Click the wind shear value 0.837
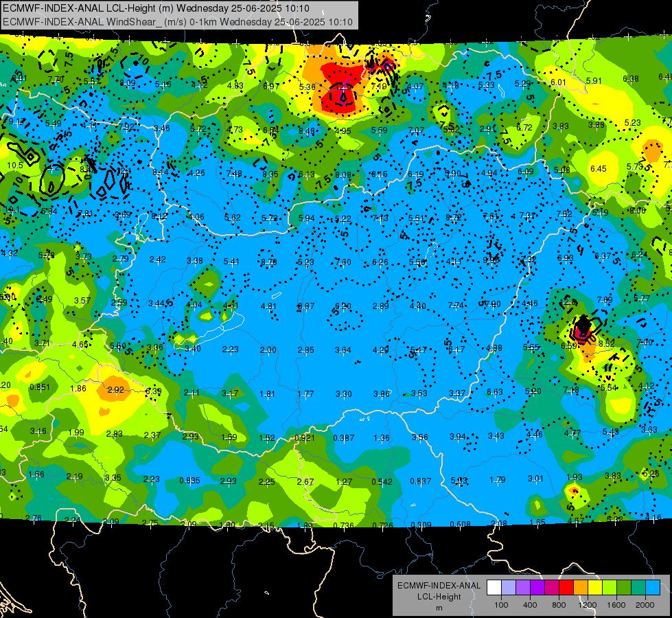 click(420, 481)
